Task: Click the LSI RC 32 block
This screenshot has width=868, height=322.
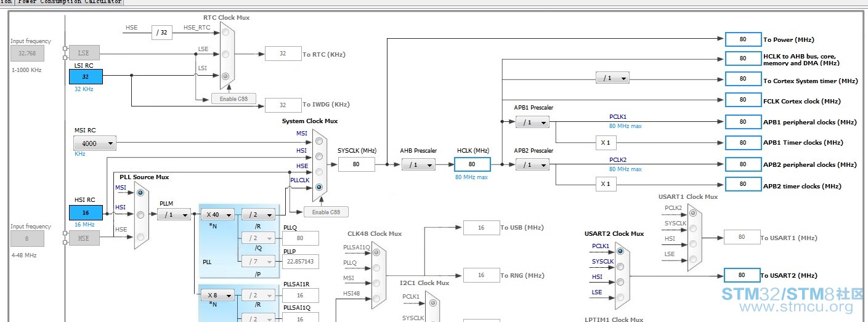Action: point(86,76)
